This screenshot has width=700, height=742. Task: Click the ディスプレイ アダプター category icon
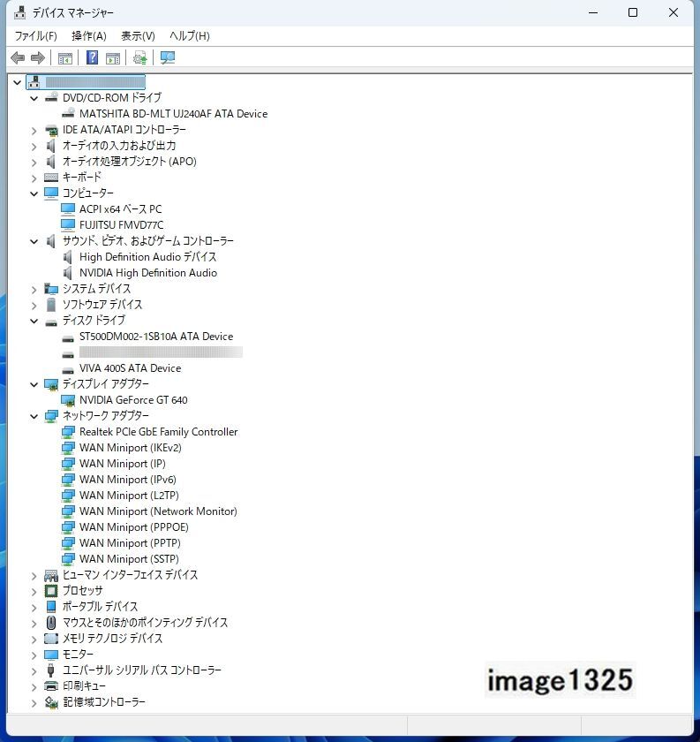pyautogui.click(x=51, y=384)
